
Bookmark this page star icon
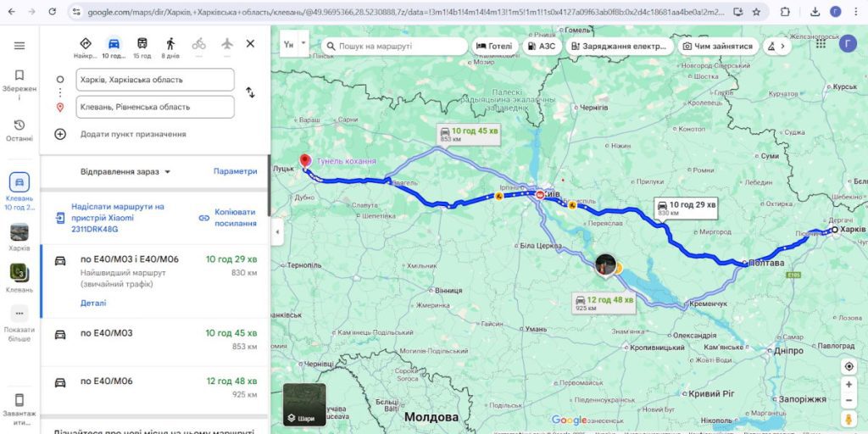pyautogui.click(x=756, y=12)
